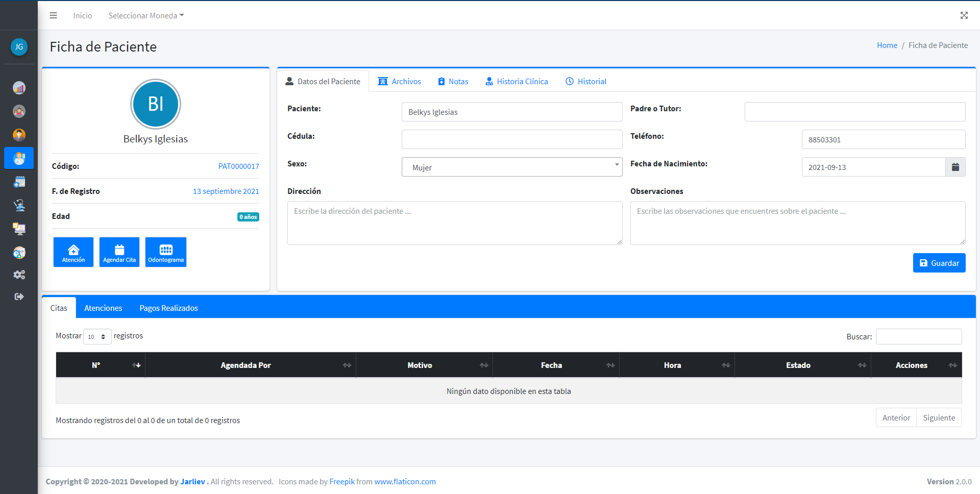980x494 pixels.
Task: Click the Agendar Cita button
Action: point(119,252)
